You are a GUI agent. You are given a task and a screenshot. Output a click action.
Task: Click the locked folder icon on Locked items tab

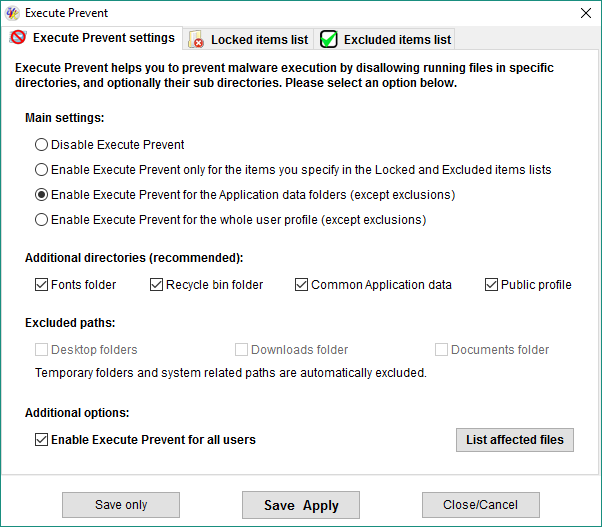click(196, 39)
